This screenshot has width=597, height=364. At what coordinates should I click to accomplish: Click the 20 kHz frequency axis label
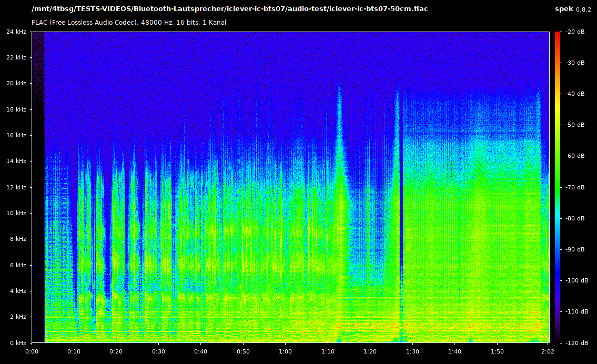pos(16,84)
